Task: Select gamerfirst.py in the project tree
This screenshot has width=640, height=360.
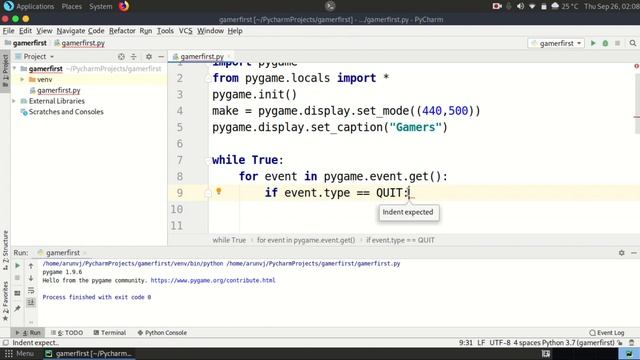Action: pyautogui.click(x=58, y=90)
